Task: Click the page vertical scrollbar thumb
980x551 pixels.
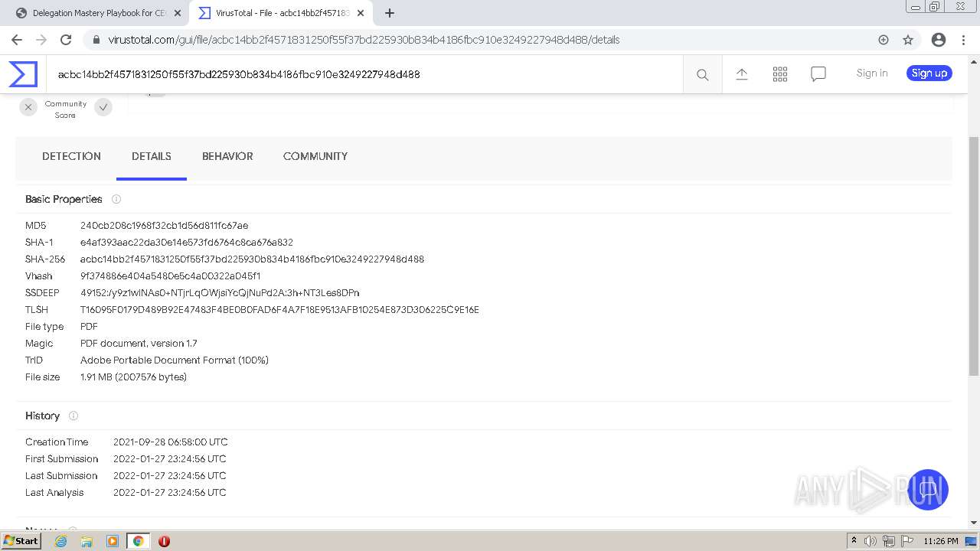Action: click(x=974, y=256)
